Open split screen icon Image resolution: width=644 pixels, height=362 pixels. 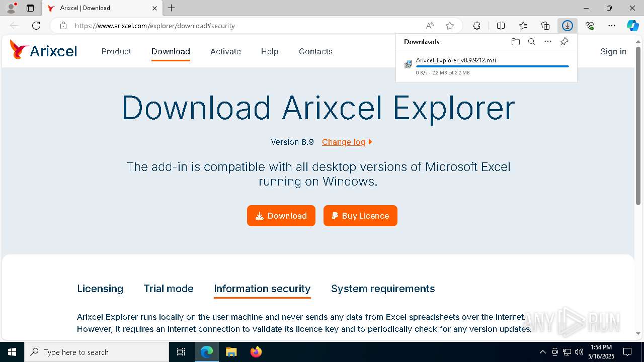tap(501, 26)
